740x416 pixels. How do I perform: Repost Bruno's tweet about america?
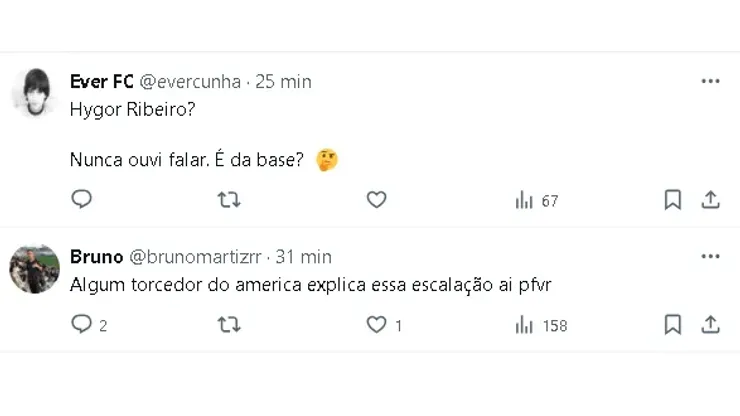click(x=229, y=325)
